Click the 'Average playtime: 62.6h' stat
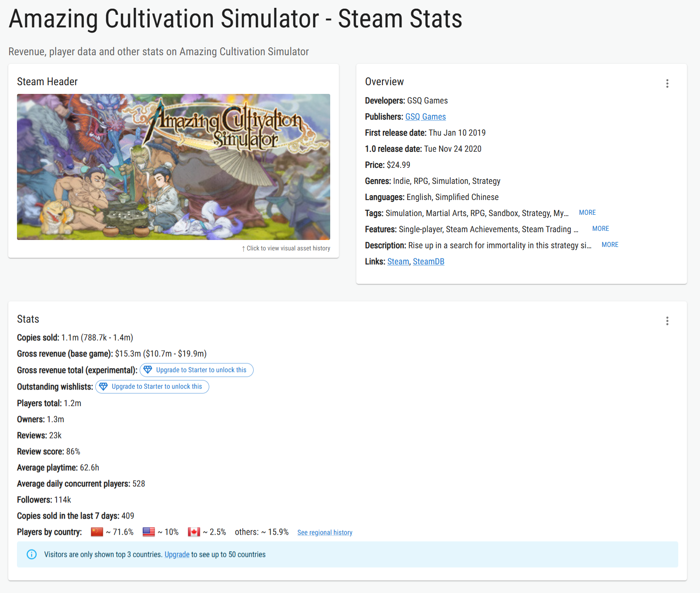Image resolution: width=700 pixels, height=593 pixels. coord(58,467)
